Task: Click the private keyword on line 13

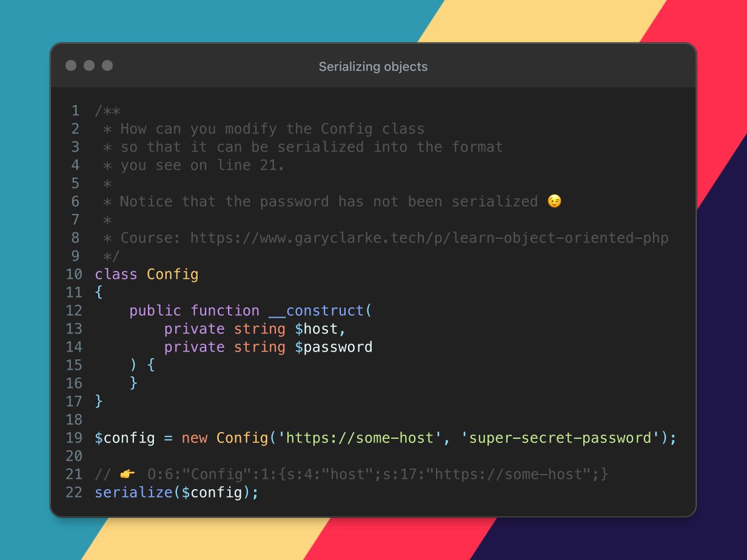Action: 194,329
